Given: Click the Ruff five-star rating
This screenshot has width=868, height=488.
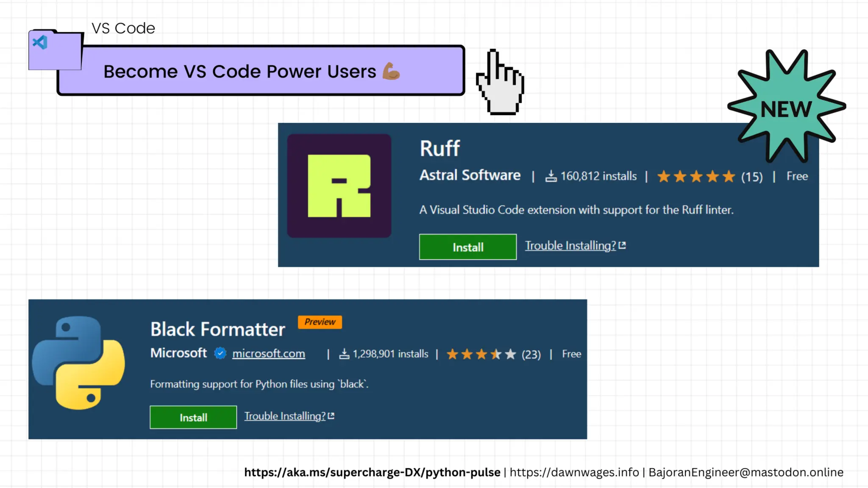Looking at the screenshot, I should click(696, 176).
